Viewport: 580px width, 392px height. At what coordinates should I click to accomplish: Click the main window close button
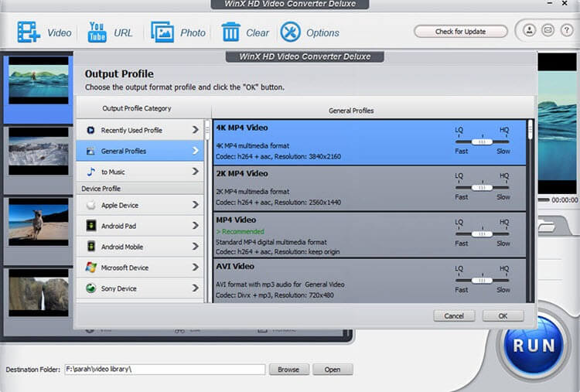565,3
